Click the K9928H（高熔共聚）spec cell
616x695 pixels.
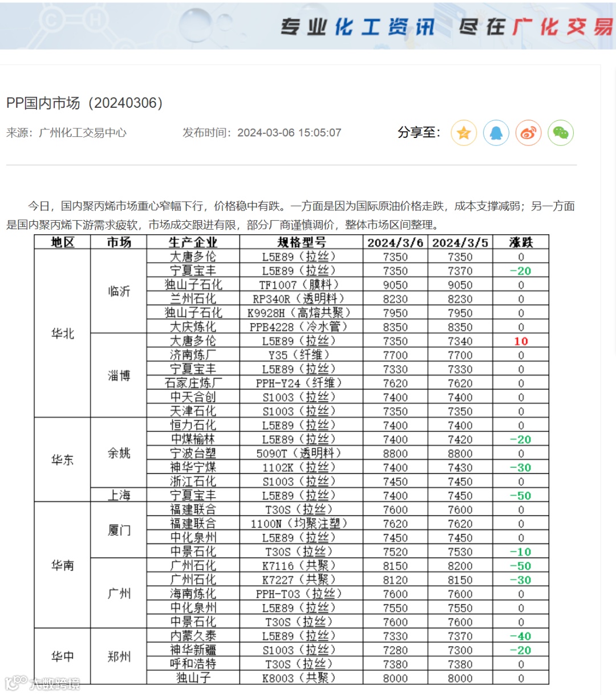pyautogui.click(x=302, y=312)
